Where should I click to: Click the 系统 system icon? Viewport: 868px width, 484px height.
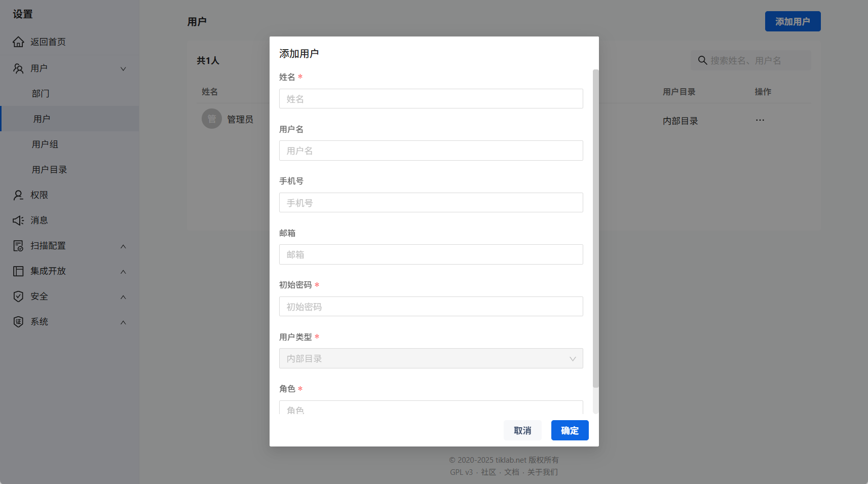click(x=18, y=321)
